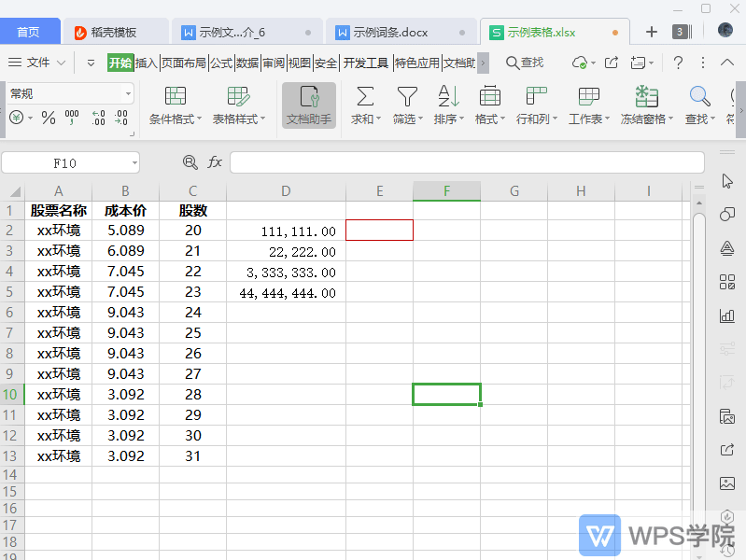Expand the 常规 number format dropdown
746x560 pixels.
click(128, 94)
